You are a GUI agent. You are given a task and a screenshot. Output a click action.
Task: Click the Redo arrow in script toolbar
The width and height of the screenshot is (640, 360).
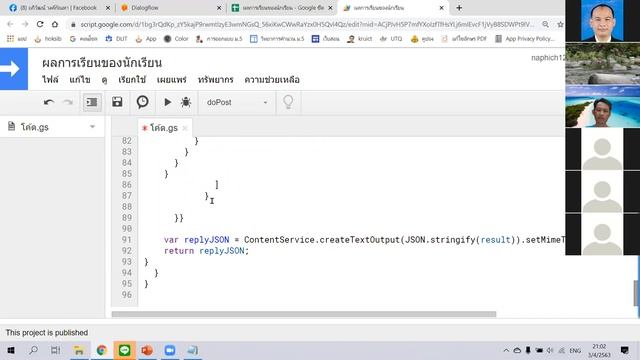point(68,102)
